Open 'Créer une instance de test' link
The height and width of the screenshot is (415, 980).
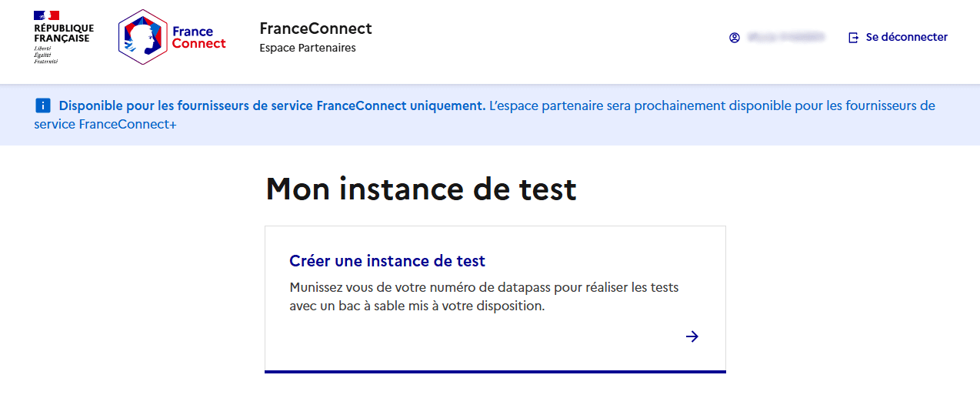387,261
